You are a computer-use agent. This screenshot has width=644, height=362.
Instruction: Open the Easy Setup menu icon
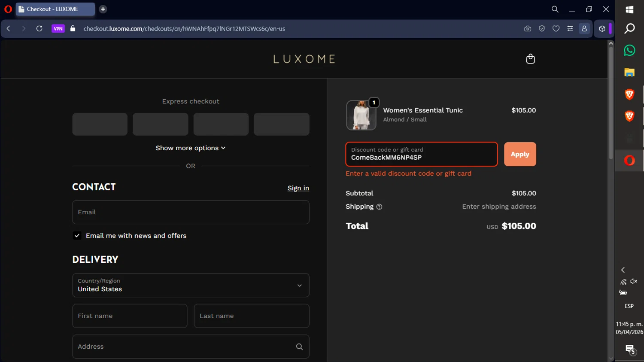point(570,29)
